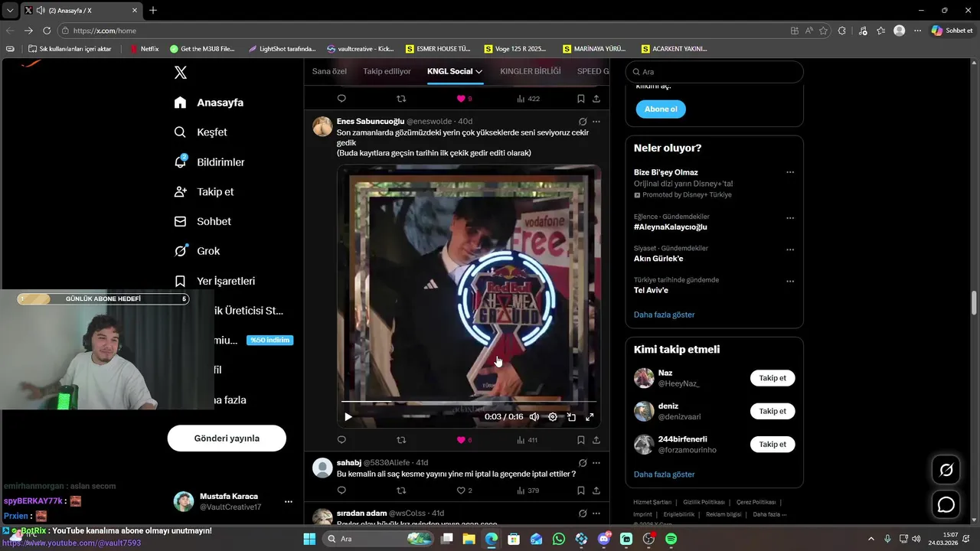Reply to sahabj's post

coord(341,491)
